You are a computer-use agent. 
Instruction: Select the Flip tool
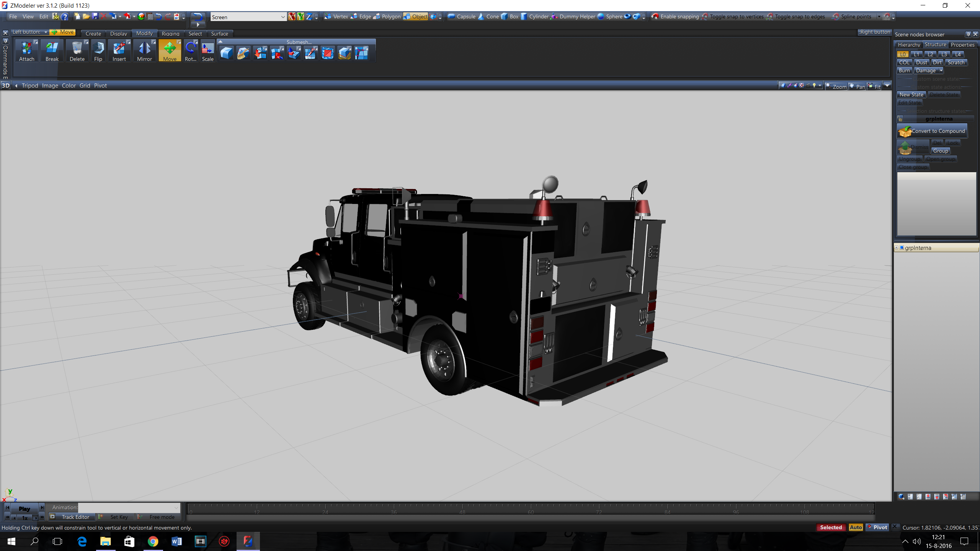coord(98,51)
